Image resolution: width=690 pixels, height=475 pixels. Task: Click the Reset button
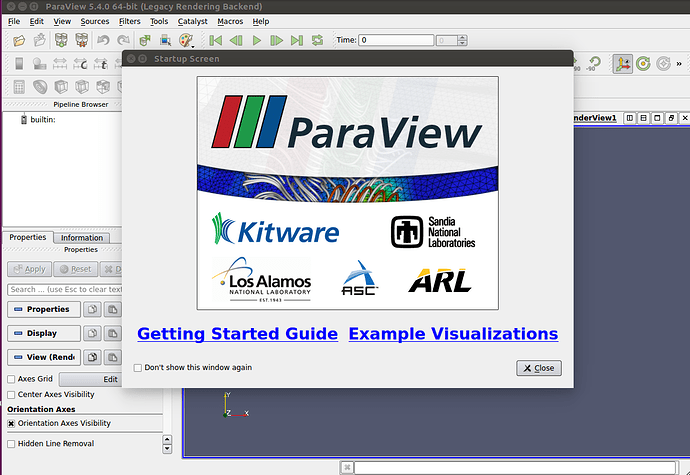(76, 269)
